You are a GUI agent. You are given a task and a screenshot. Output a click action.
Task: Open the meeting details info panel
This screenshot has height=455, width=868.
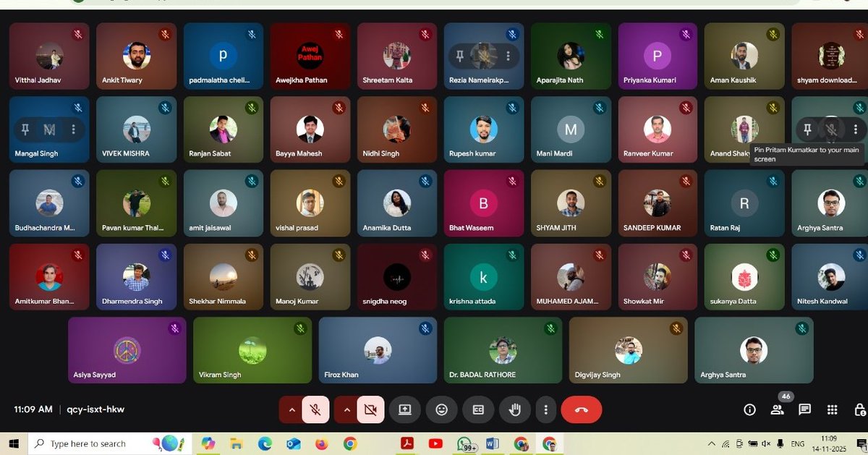coord(749,409)
